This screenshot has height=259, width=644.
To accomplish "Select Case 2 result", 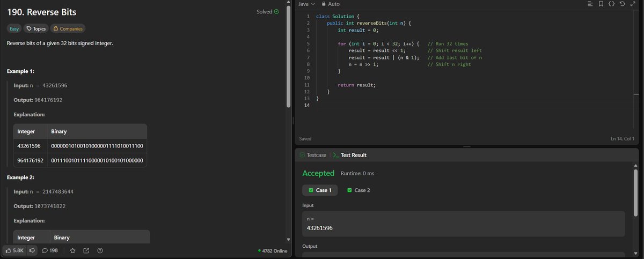I will pos(358,190).
